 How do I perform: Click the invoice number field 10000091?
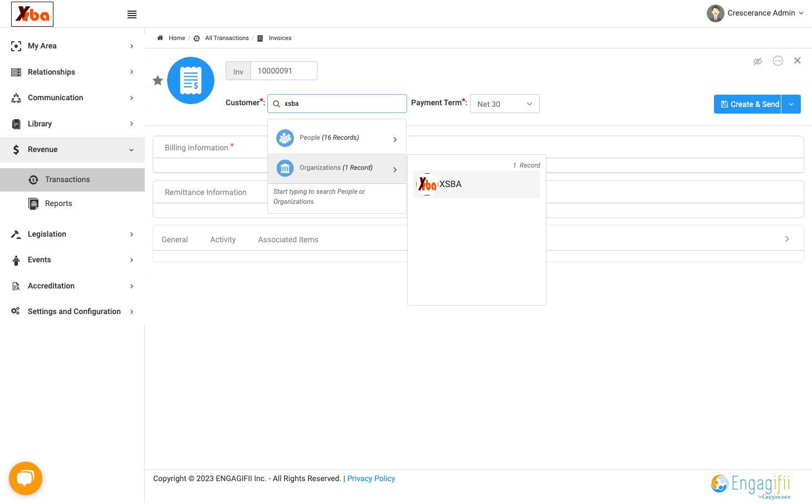click(284, 71)
